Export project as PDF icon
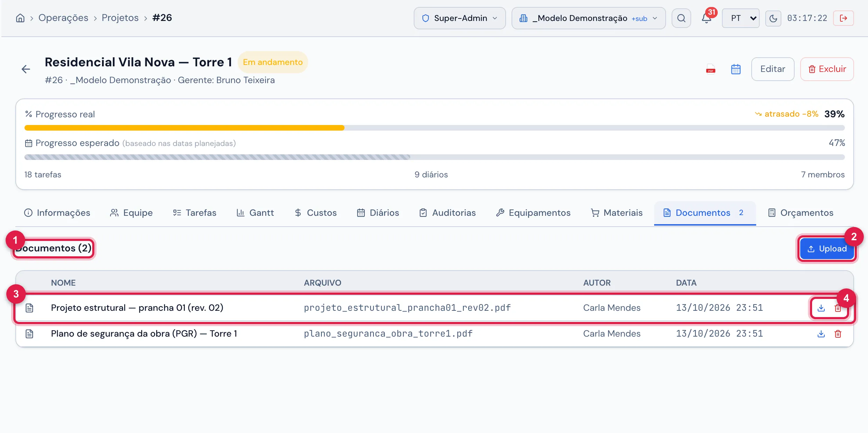 pyautogui.click(x=710, y=69)
